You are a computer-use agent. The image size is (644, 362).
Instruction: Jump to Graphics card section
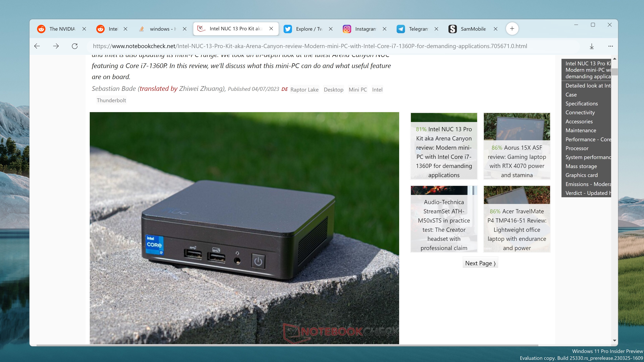coord(581,175)
